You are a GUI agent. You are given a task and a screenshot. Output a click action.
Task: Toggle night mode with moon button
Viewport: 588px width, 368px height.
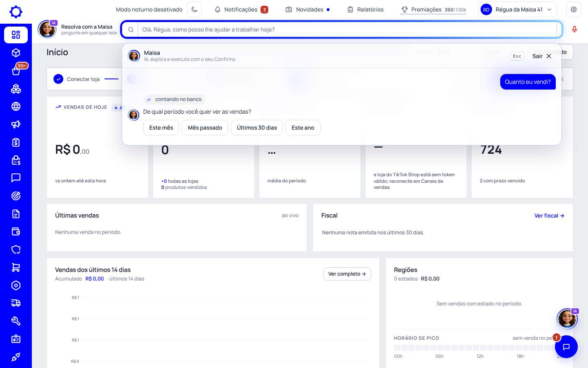(194, 9)
